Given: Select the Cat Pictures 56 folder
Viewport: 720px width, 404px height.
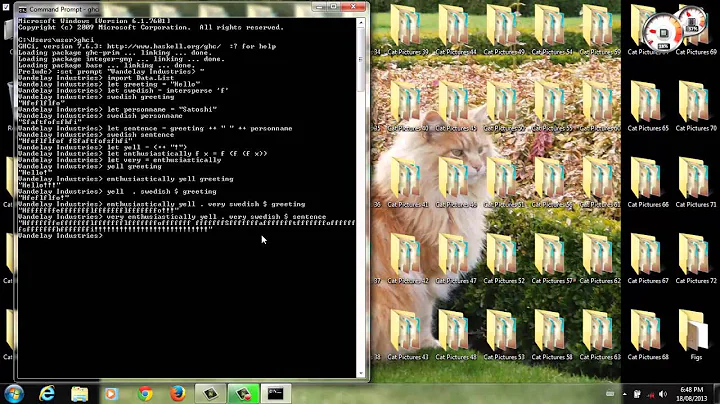Looking at the screenshot, I should tap(551, 183).
